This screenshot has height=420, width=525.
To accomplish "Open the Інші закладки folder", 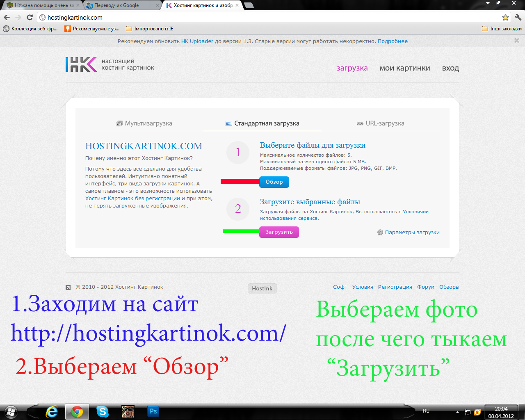I will [502, 29].
